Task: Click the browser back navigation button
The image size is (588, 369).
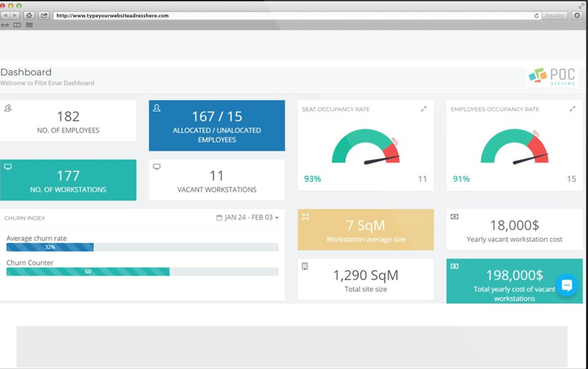Action: 6,15
